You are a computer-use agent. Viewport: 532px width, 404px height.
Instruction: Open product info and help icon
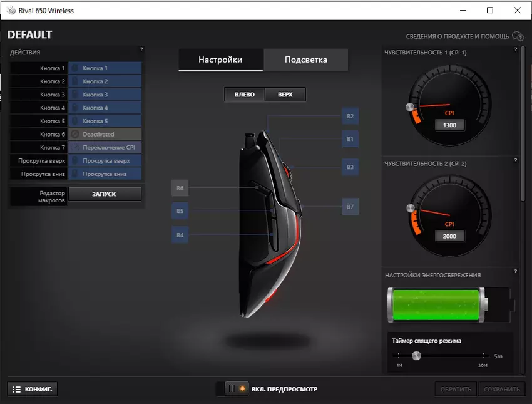(518, 36)
